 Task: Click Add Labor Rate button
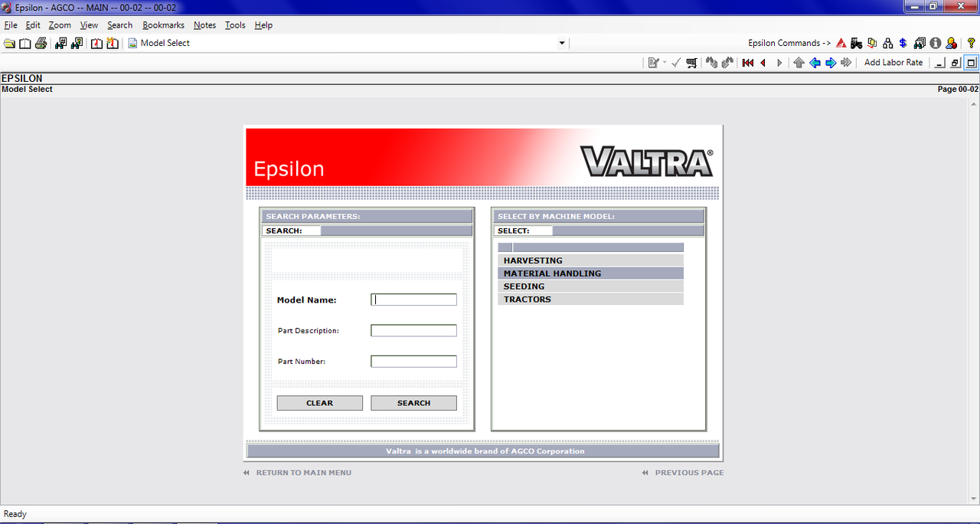pos(893,63)
